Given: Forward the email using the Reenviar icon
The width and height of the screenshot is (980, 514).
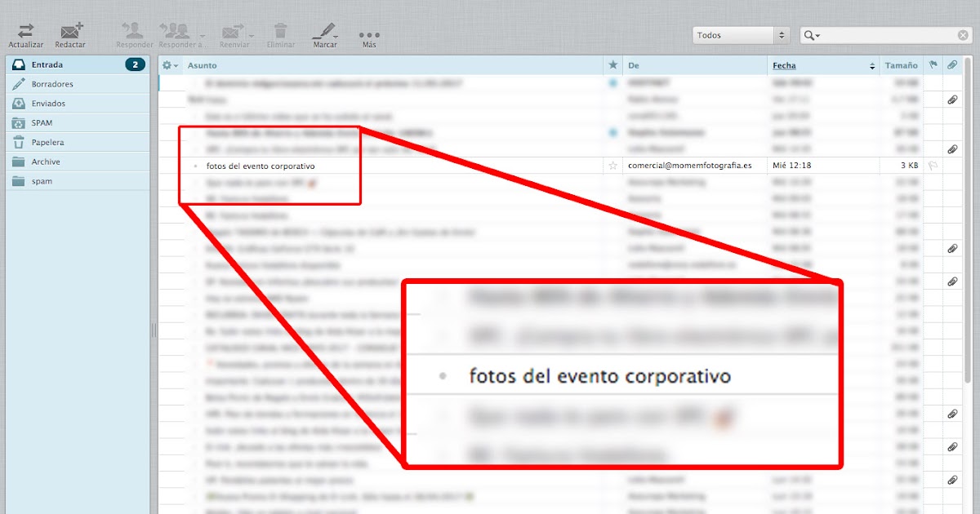Looking at the screenshot, I should 233,31.
